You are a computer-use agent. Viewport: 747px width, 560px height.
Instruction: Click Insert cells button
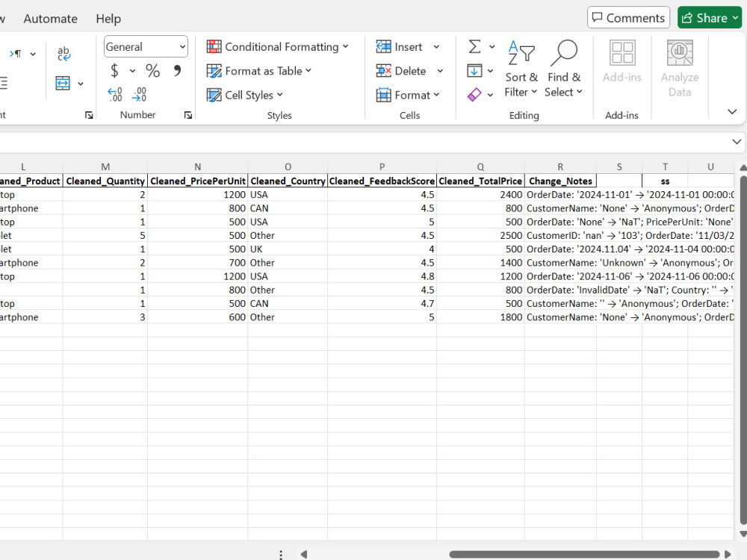click(x=399, y=46)
